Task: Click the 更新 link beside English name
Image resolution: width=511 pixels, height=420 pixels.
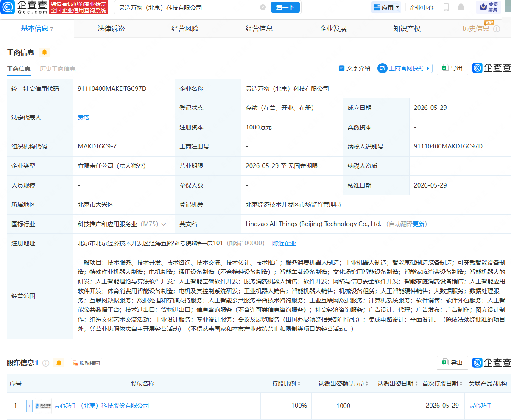Action: coord(419,224)
